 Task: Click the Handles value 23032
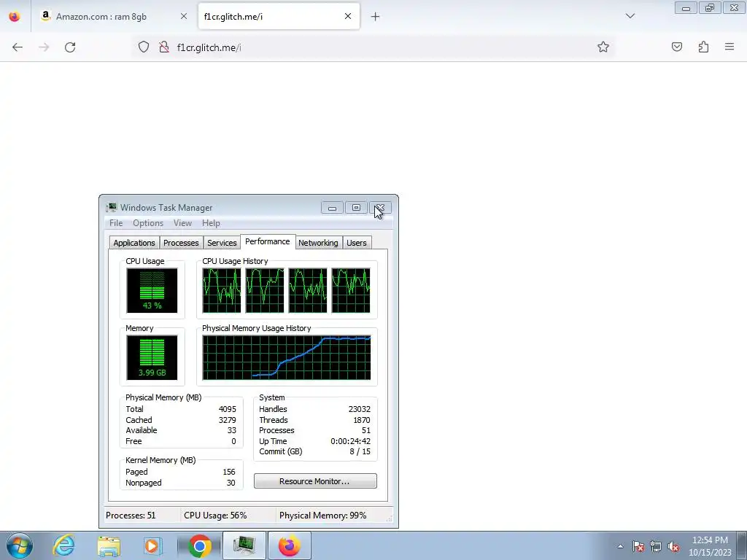click(359, 409)
